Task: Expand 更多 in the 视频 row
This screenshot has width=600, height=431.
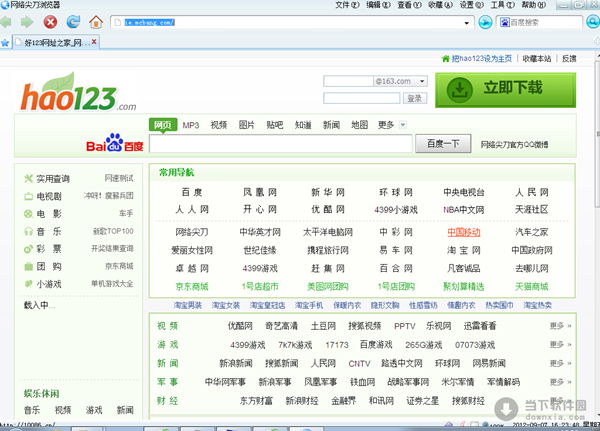Action: pos(561,326)
